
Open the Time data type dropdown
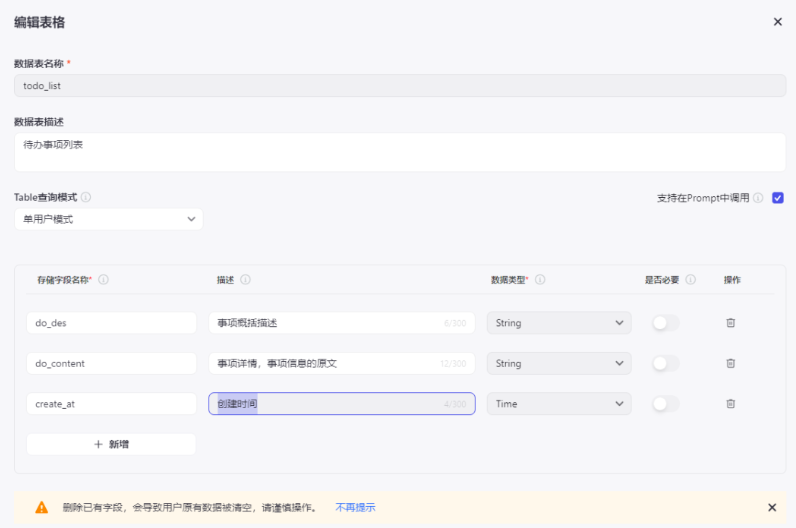pyautogui.click(x=559, y=404)
